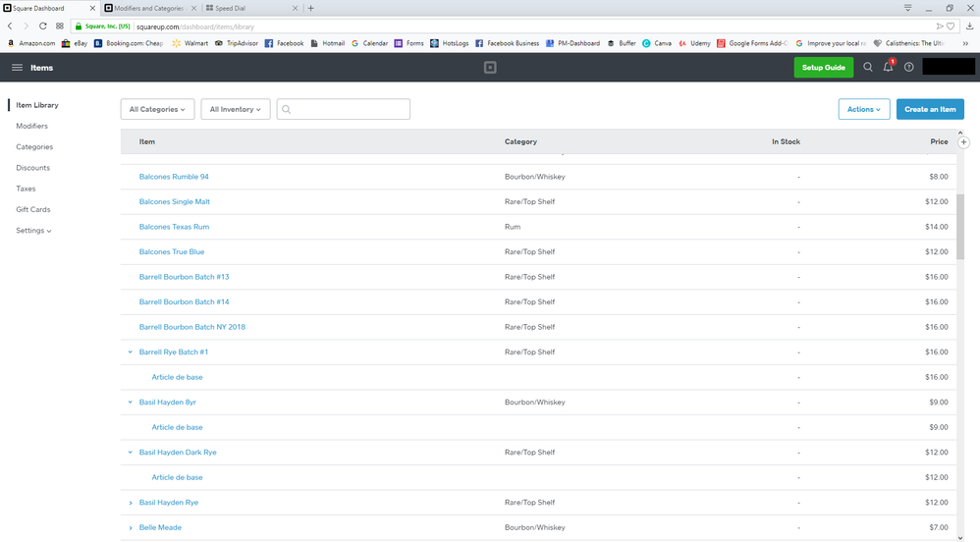Open Balcones Texas Rum item
This screenshot has width=980, height=542.
pos(174,227)
